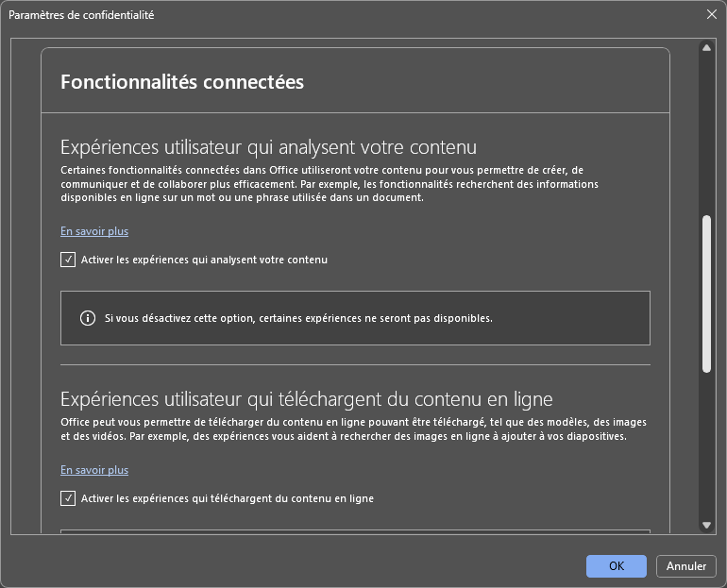This screenshot has height=588, width=727.
Task: Click the heading about experiences that download online content
Action: 306,398
